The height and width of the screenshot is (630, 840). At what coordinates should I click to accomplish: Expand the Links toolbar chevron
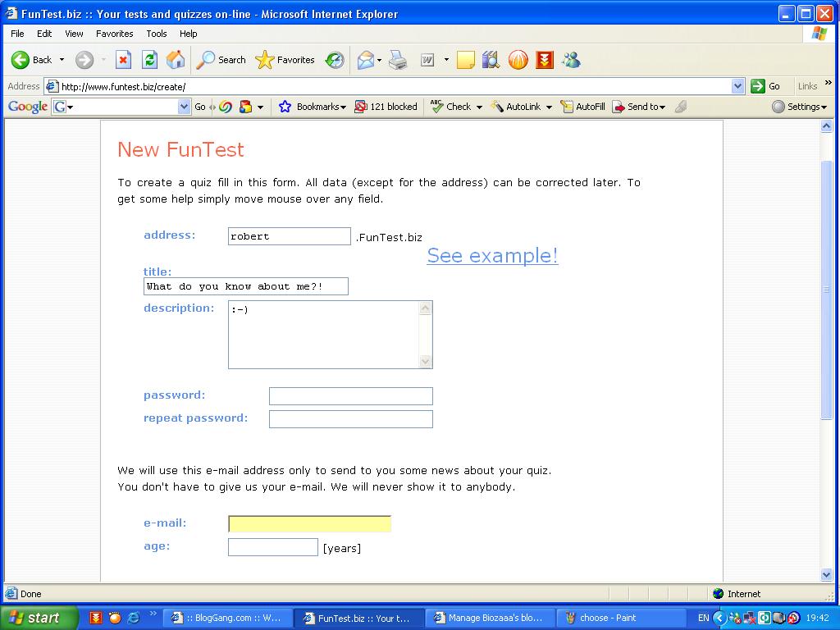coord(828,83)
